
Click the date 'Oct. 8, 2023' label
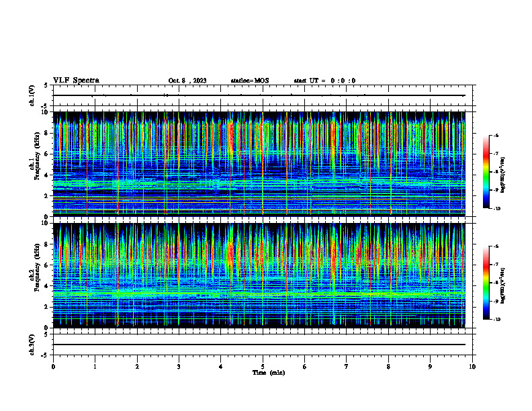click(x=187, y=81)
